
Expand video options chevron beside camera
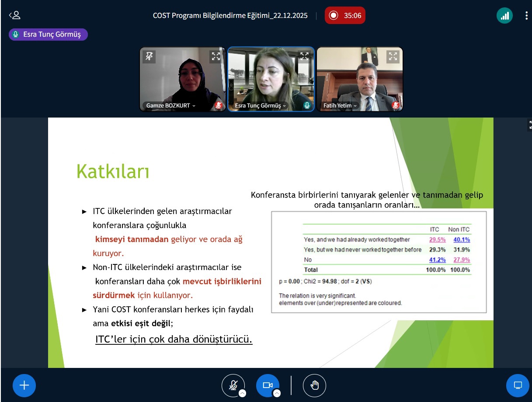click(277, 393)
